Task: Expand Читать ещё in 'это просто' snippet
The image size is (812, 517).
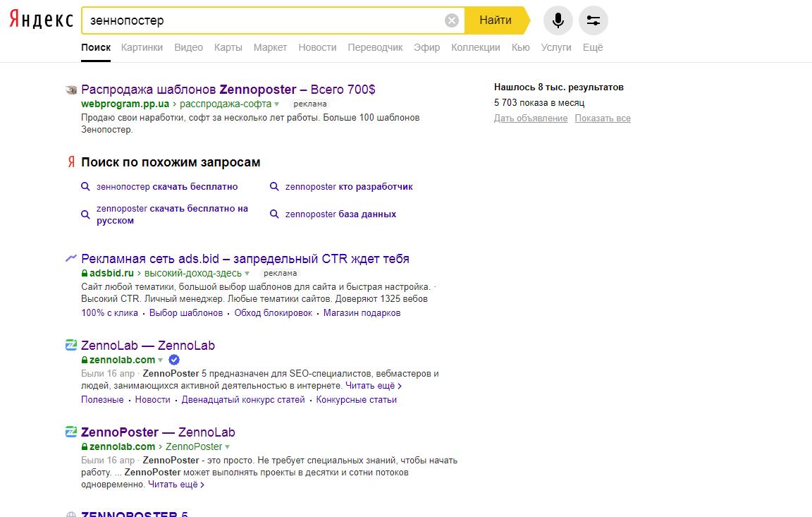Action: [x=176, y=485]
